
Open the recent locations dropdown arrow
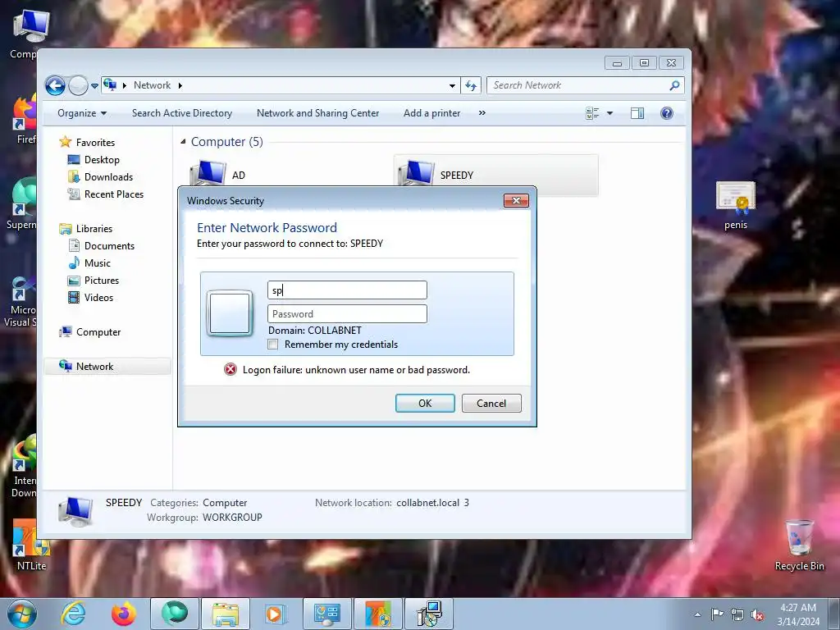click(x=95, y=85)
